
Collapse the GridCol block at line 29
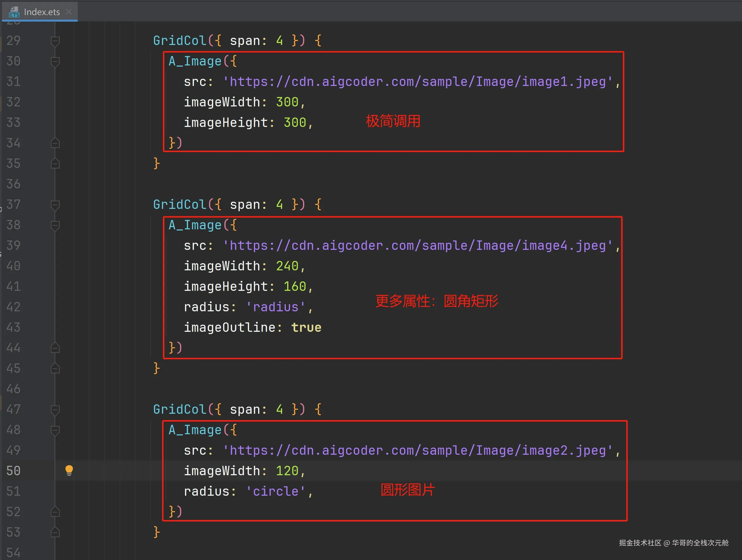tap(55, 41)
